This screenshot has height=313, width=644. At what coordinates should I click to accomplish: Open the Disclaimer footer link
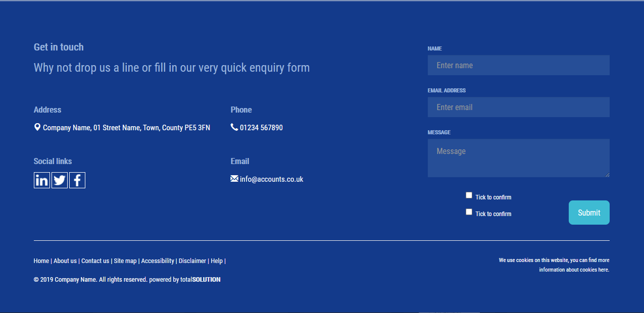(x=192, y=261)
